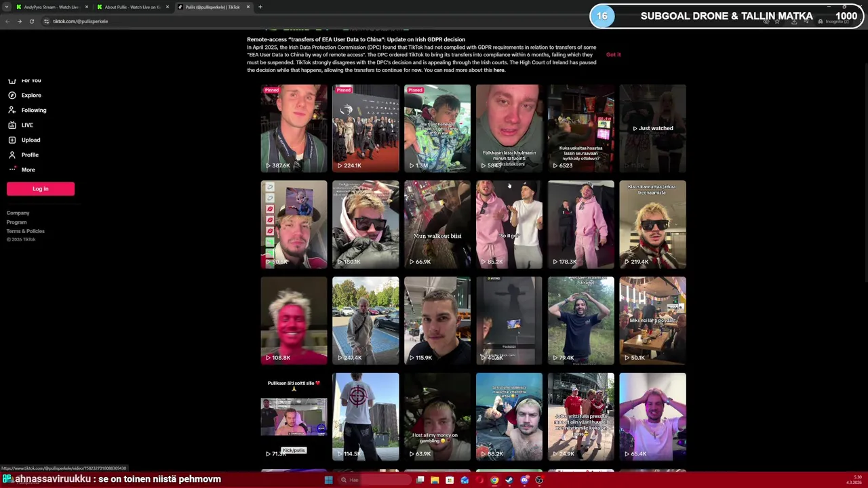Open the parking lot video 247.4K views
The width and height of the screenshot is (868, 488).
coord(366,320)
